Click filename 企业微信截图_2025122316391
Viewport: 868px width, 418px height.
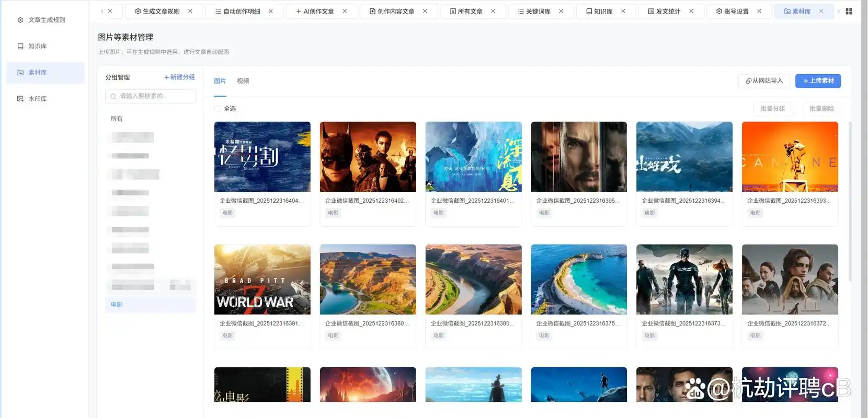coord(261,323)
